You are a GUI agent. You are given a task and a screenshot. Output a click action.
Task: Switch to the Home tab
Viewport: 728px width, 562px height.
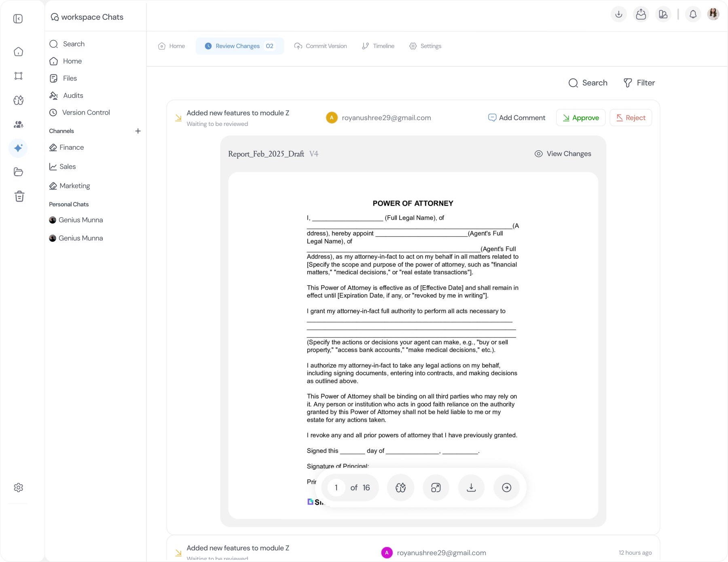(171, 46)
